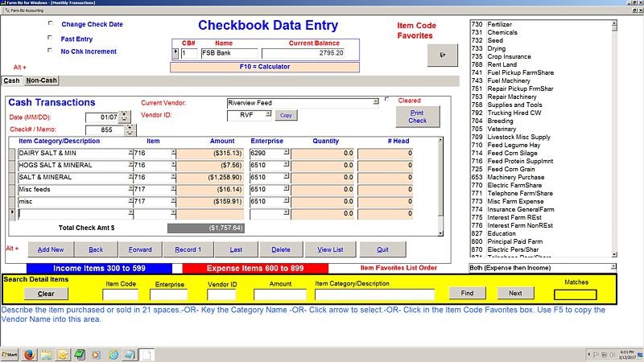The image size is (644, 362).
Task: Click the blank document taskbar icon
Action: pos(147,354)
